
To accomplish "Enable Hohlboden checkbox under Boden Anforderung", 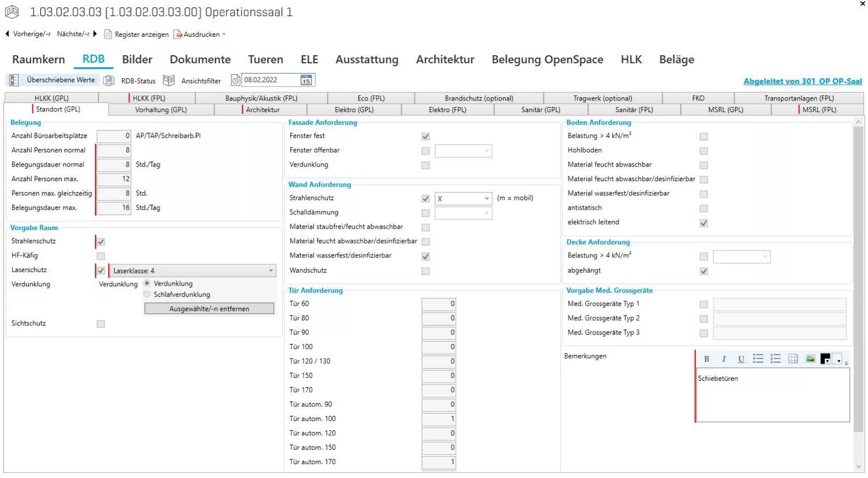I will 704,151.
